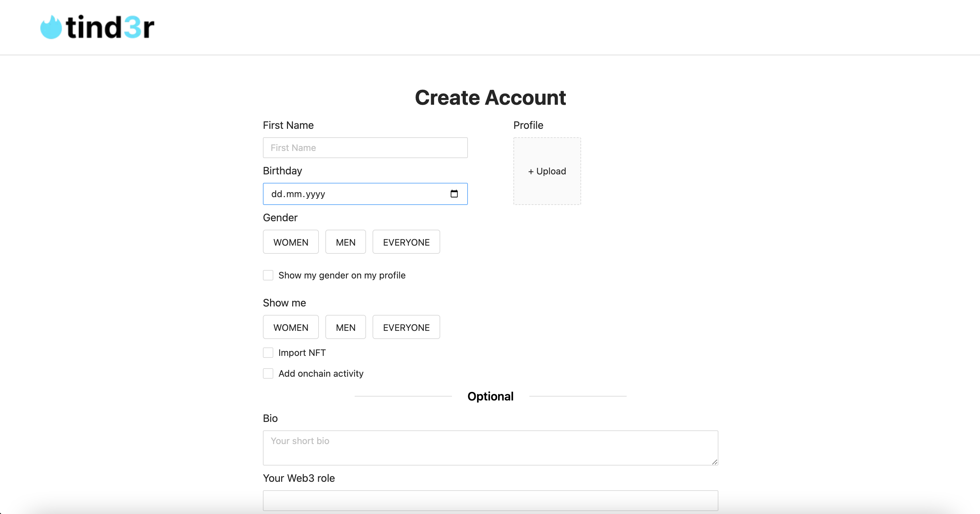This screenshot has height=514, width=980.
Task: Select EVERYONE under Gender
Action: [406, 242]
